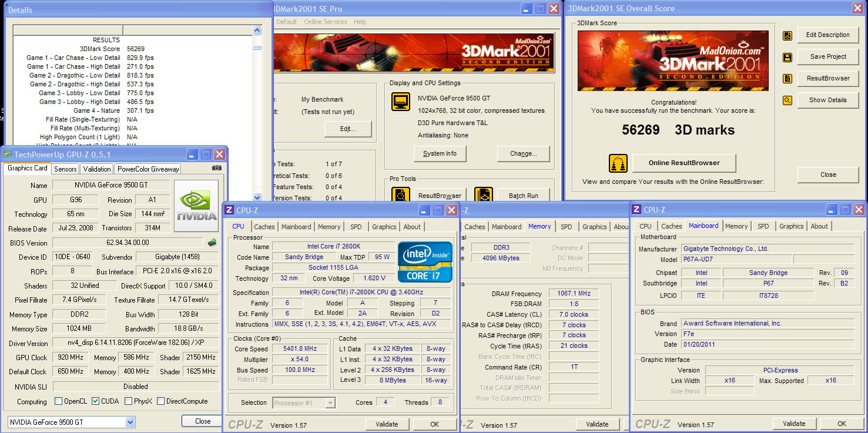Open the Validation tab in GPU-Z

pyautogui.click(x=97, y=169)
